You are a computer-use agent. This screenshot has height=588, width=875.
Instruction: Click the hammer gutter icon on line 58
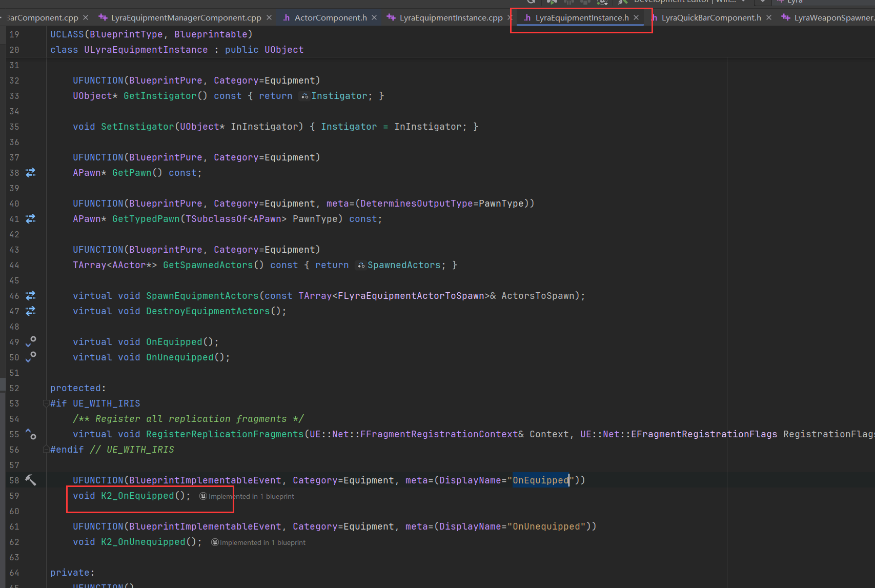(x=31, y=480)
